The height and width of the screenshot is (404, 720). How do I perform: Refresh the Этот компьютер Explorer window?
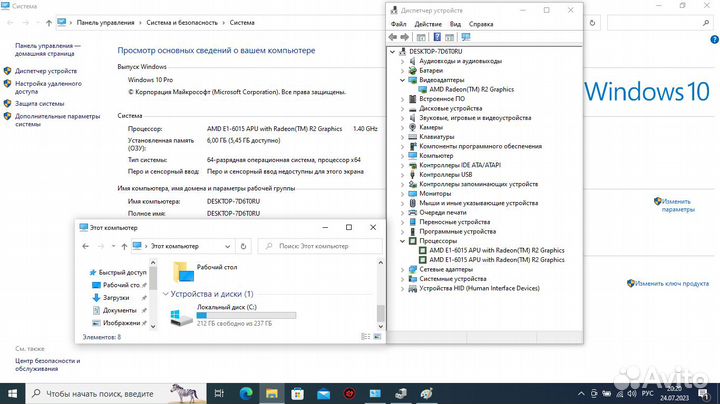tap(243, 246)
